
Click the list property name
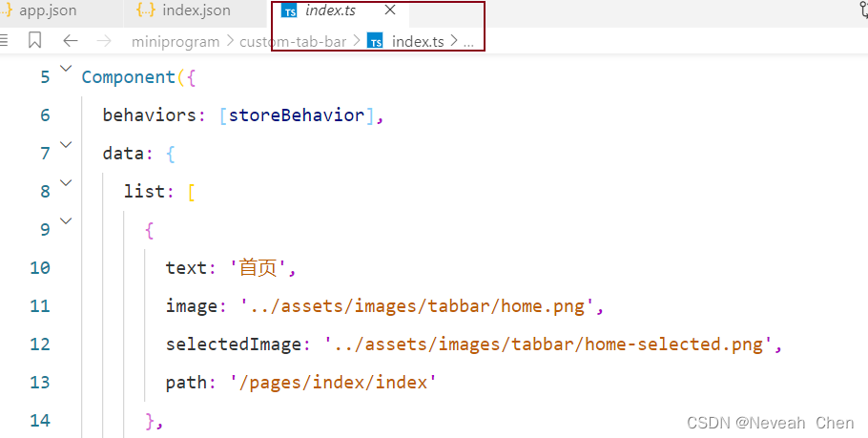pos(145,192)
